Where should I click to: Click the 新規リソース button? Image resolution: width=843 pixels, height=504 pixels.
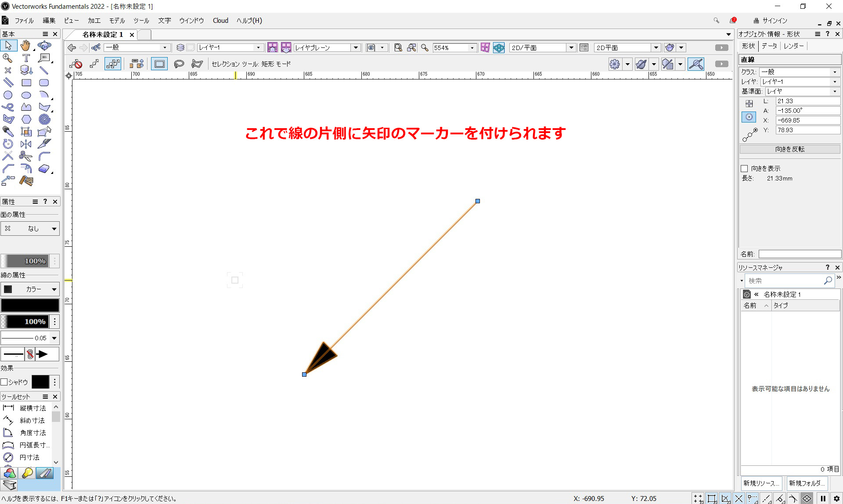point(761,483)
